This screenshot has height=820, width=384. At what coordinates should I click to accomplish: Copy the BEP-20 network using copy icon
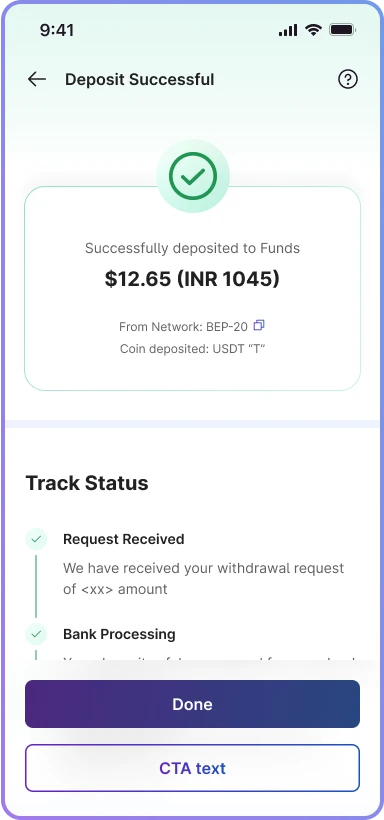(258, 326)
